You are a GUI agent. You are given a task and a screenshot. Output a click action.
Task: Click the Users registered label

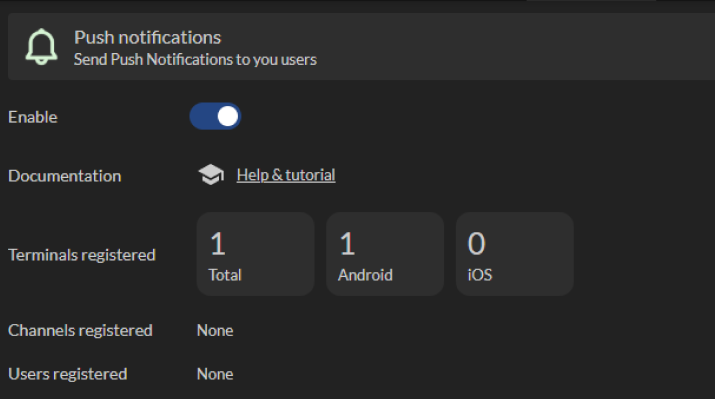[68, 374]
